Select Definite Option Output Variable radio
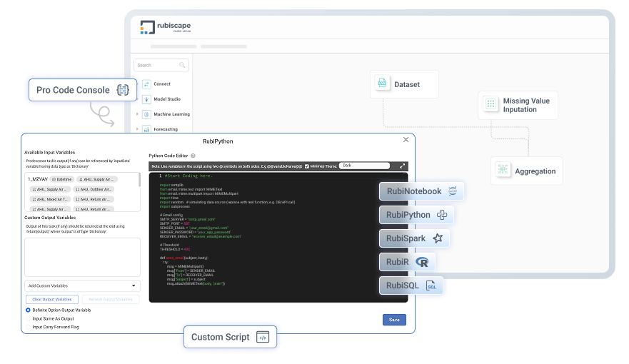Screen dimensions: 629x364 28,310
